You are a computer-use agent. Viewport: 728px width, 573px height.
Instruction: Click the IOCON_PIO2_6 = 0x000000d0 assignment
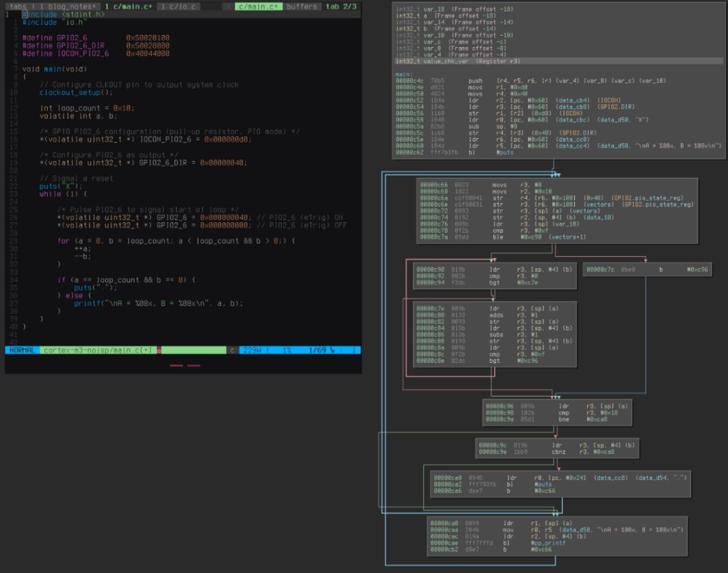point(146,140)
